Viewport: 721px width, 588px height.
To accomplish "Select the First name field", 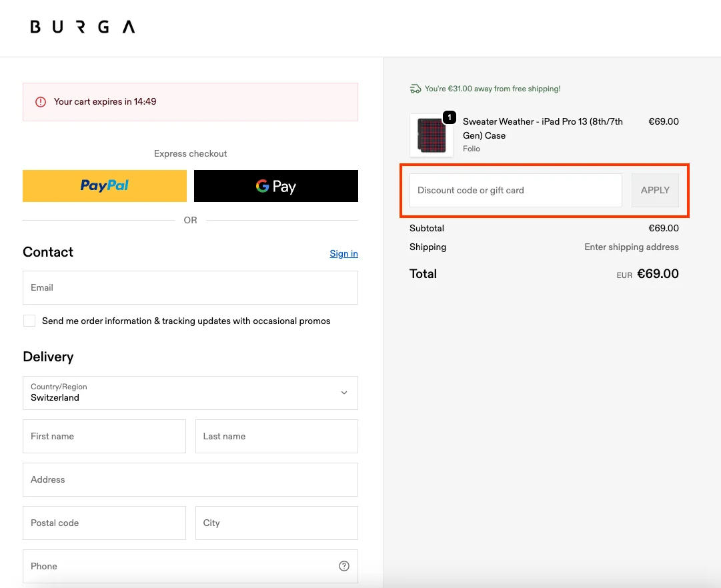I will click(104, 436).
